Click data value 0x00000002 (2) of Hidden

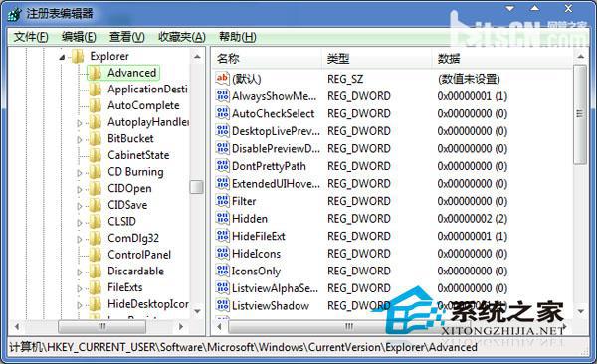click(472, 219)
